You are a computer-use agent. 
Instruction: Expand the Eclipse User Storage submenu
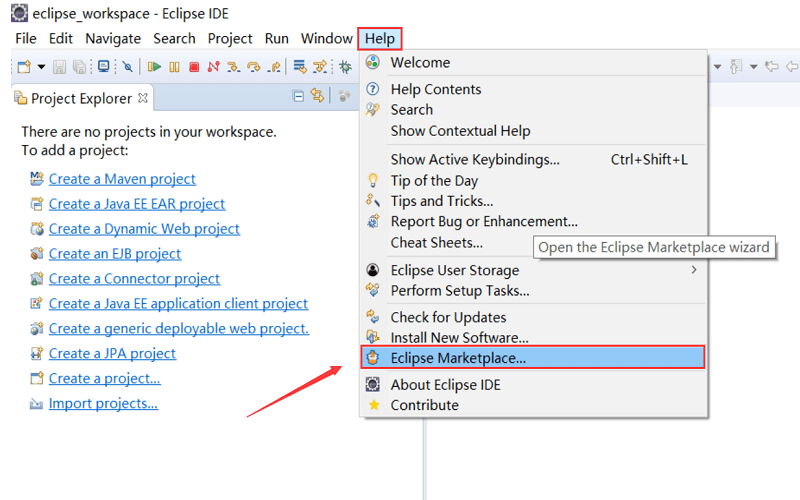[533, 270]
